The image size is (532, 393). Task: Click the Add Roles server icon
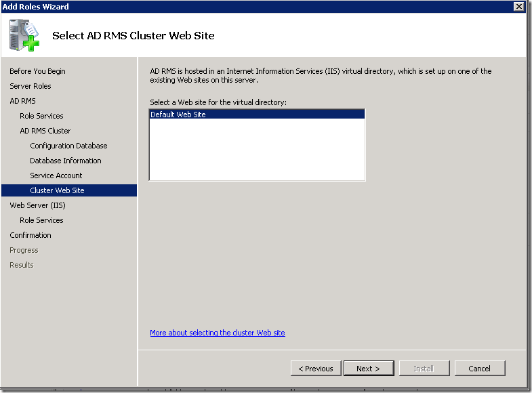[x=24, y=35]
